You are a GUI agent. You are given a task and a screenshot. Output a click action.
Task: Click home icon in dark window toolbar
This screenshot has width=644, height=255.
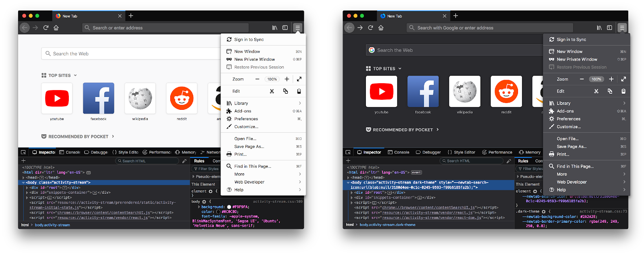click(381, 28)
